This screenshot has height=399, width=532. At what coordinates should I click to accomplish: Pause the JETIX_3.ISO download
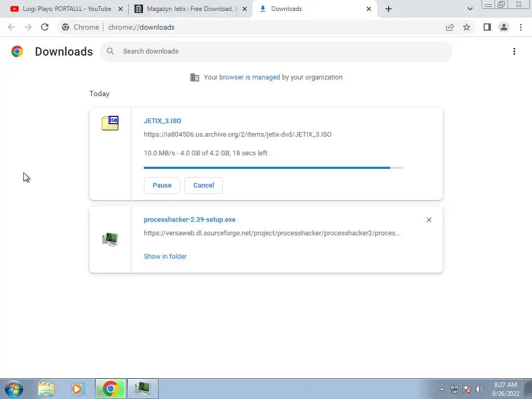point(162,185)
